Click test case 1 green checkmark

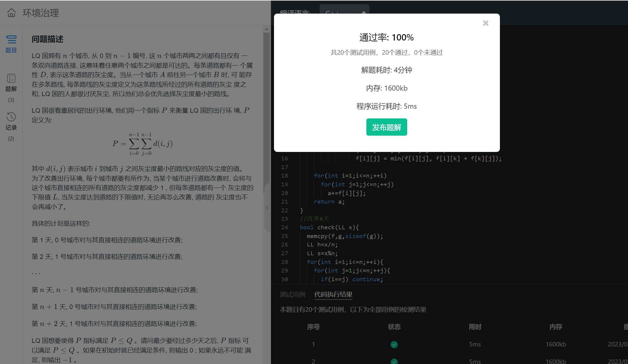click(394, 344)
